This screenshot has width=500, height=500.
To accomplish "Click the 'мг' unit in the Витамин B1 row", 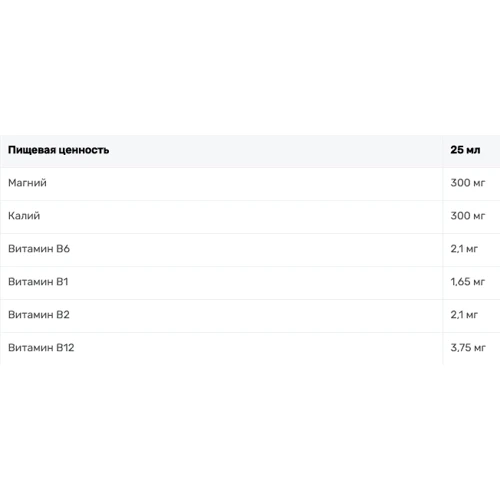I will (x=479, y=283).
